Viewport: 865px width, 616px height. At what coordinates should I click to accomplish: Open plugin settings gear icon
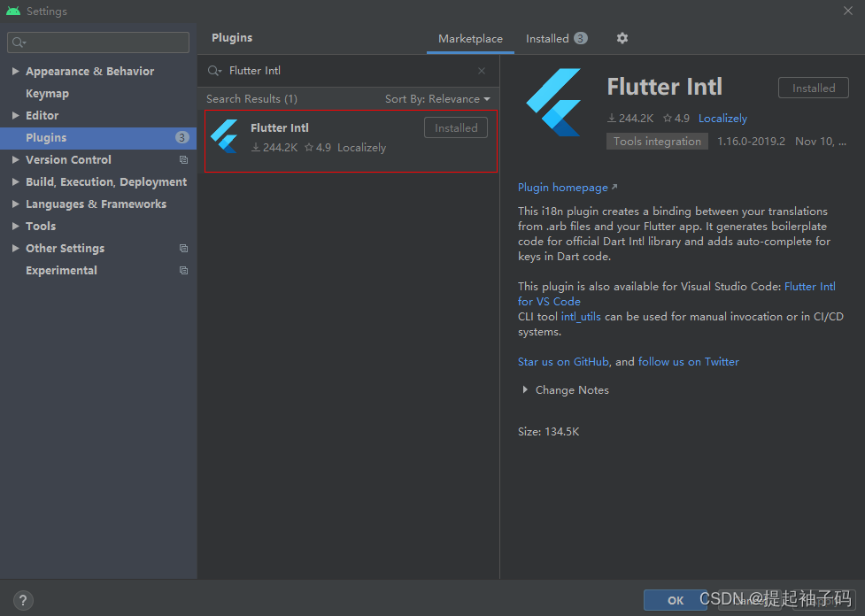622,38
